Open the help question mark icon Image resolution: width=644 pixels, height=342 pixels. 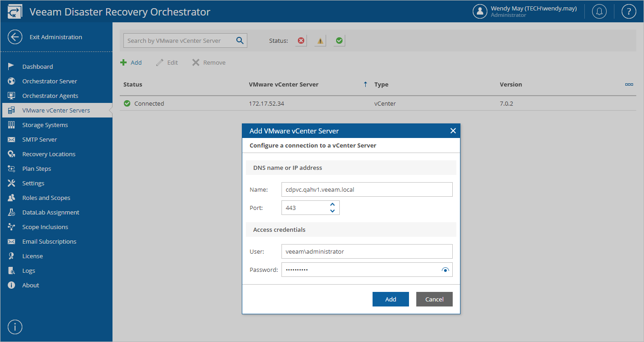629,12
